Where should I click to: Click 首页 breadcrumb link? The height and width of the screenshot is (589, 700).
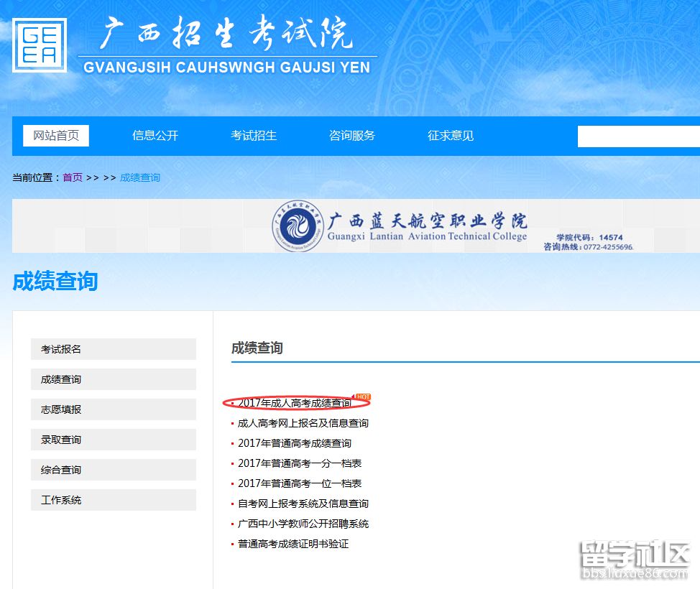73,177
